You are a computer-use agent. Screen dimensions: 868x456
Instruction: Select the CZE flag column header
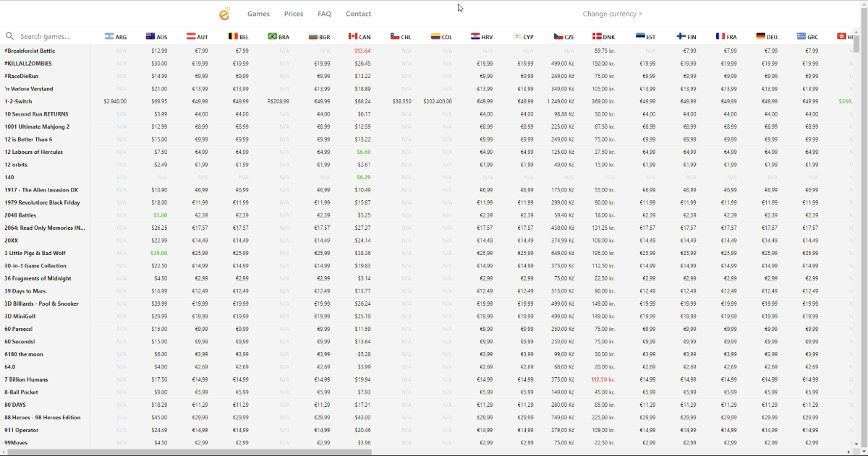(563, 37)
